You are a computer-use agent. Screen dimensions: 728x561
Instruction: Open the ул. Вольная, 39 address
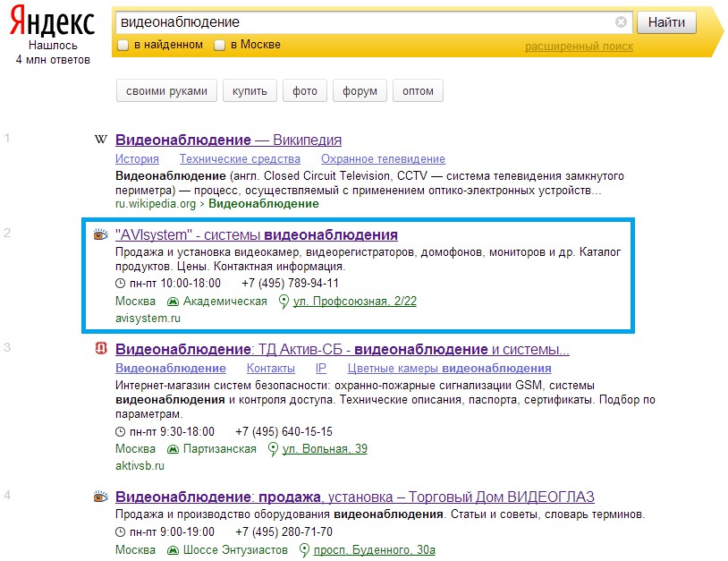point(325,449)
